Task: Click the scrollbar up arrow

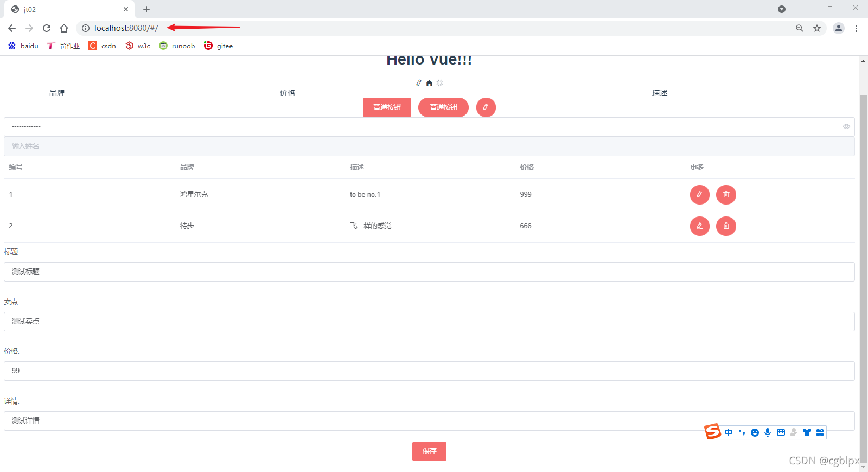Action: 864,61
